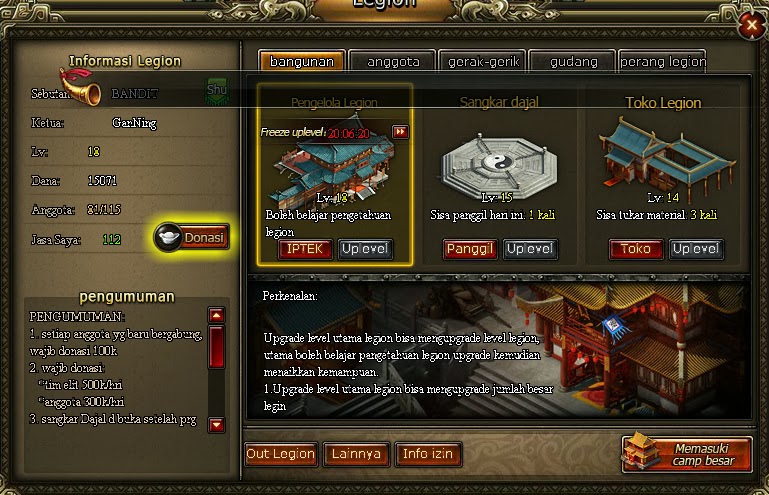The image size is (769, 495).
Task: Switch to the anggota tab
Action: coord(393,61)
